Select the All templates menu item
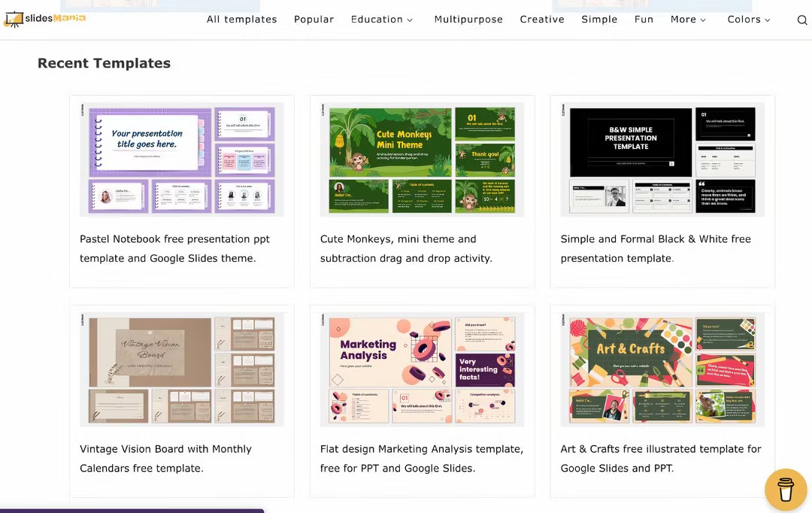 click(x=242, y=19)
